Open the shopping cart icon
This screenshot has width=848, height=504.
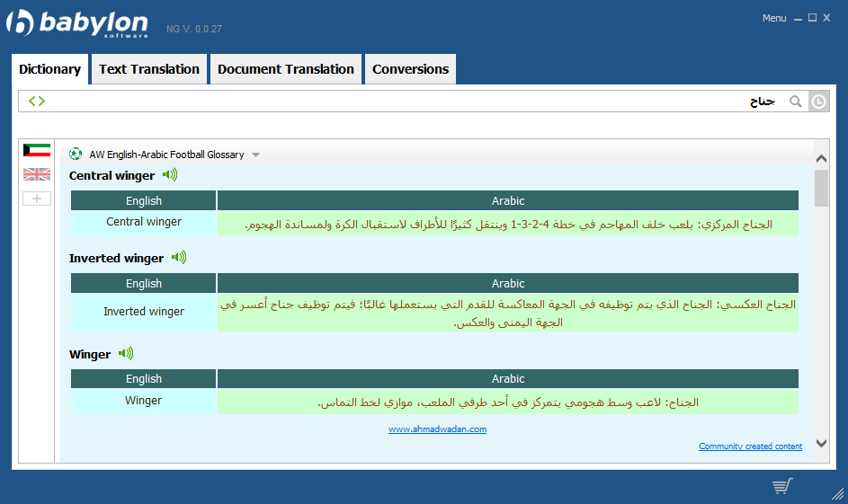(x=781, y=486)
